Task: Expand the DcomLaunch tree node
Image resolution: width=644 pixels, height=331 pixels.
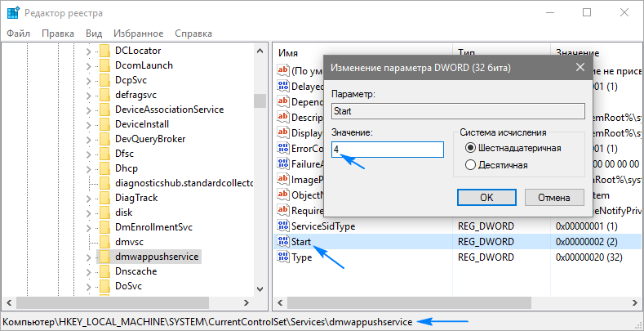Action: point(88,66)
